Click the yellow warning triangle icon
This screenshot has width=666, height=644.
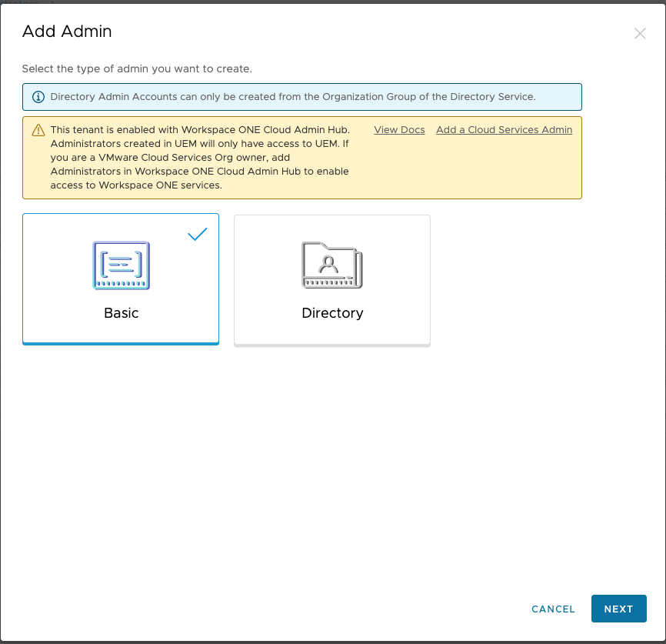coord(38,130)
